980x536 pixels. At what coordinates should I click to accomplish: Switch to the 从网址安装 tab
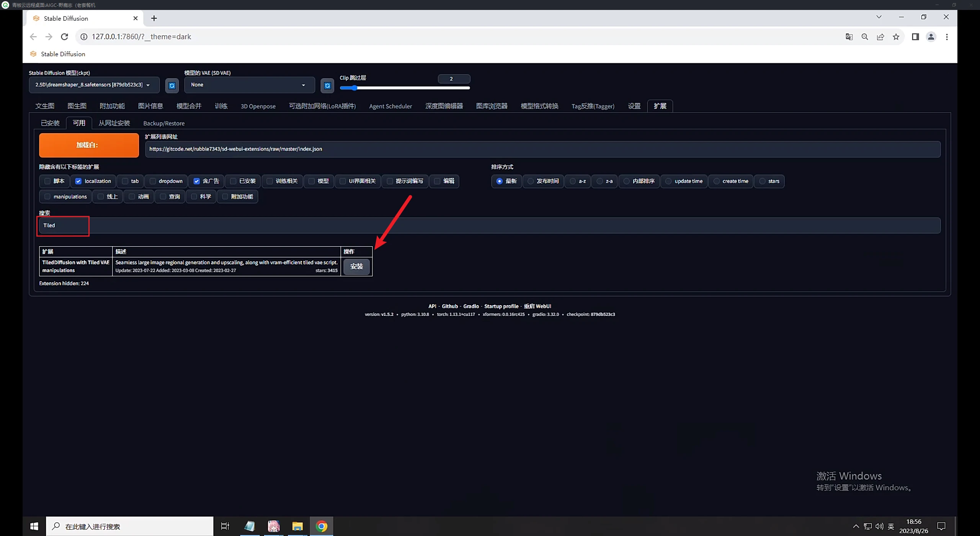point(114,123)
